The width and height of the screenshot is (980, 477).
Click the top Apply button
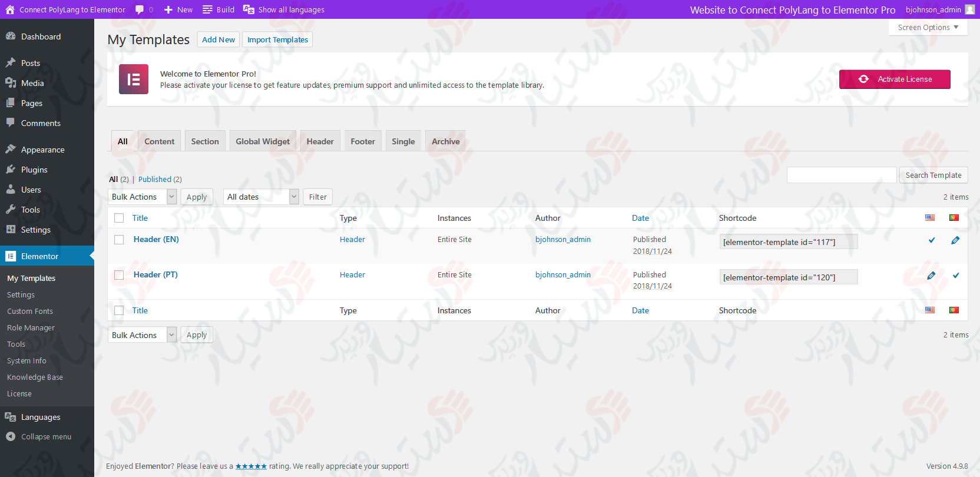(x=197, y=197)
